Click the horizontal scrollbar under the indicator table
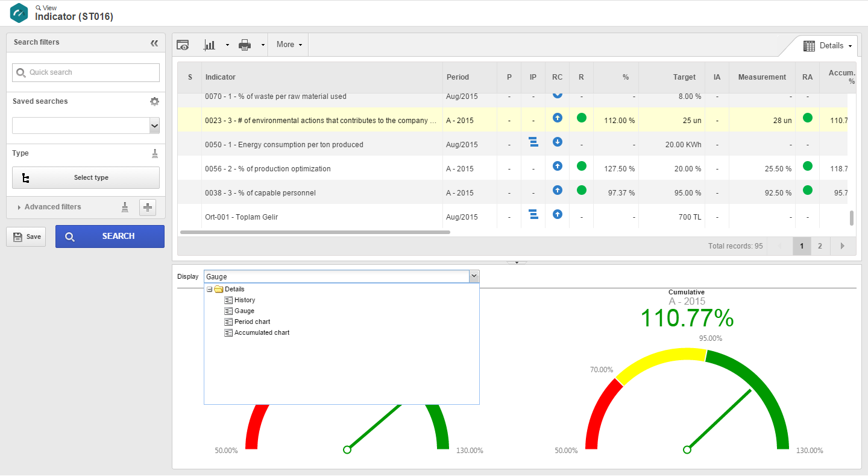Image resolution: width=868 pixels, height=476 pixels. (315, 232)
